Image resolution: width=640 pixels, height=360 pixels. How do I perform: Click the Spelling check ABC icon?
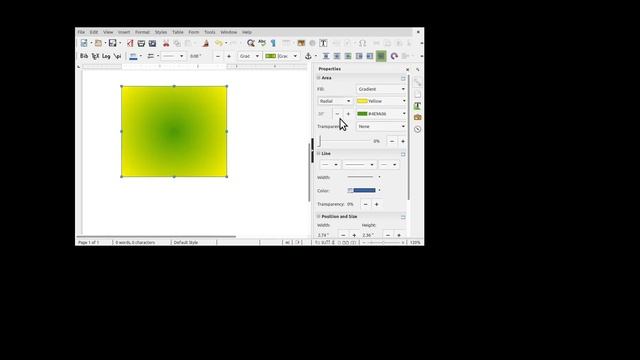click(x=262, y=43)
